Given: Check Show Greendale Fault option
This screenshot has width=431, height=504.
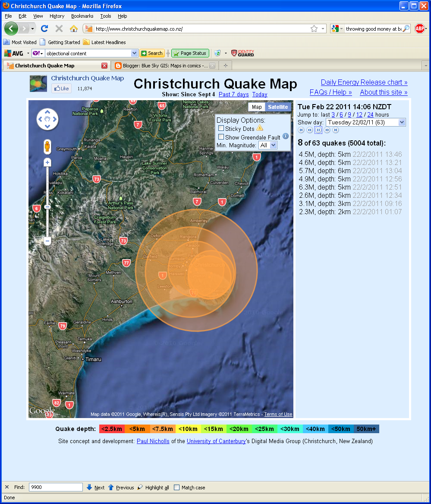Looking at the screenshot, I should point(221,136).
